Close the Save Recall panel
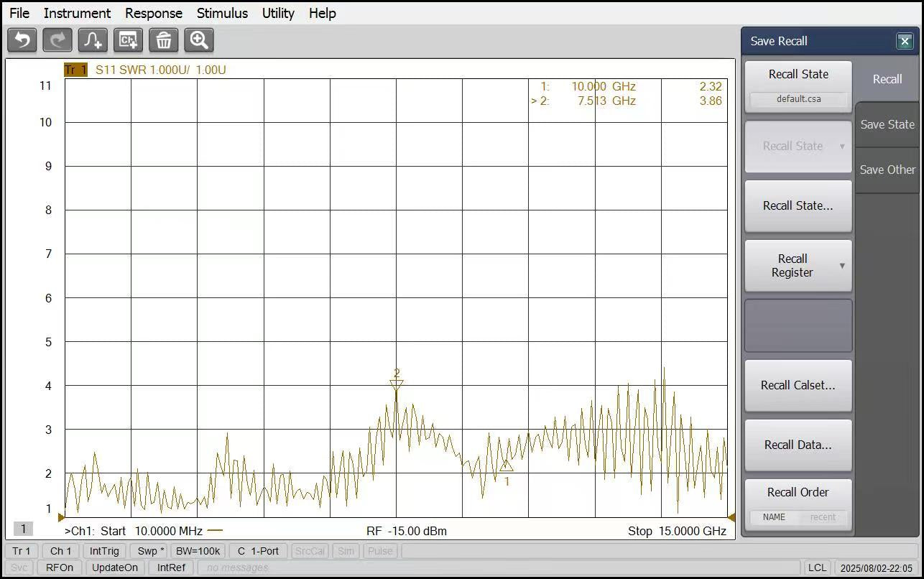This screenshot has width=924, height=579. [905, 42]
